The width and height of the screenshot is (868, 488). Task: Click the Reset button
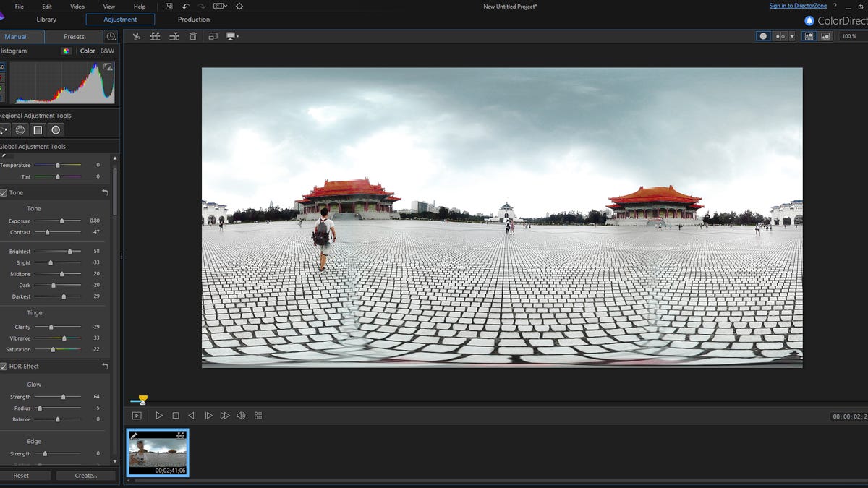click(x=22, y=476)
